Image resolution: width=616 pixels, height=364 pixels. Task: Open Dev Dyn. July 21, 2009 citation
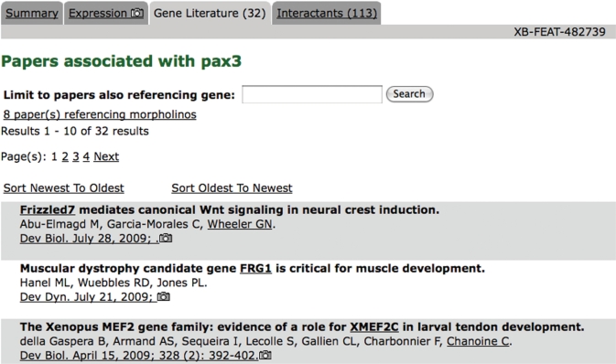[x=88, y=297]
